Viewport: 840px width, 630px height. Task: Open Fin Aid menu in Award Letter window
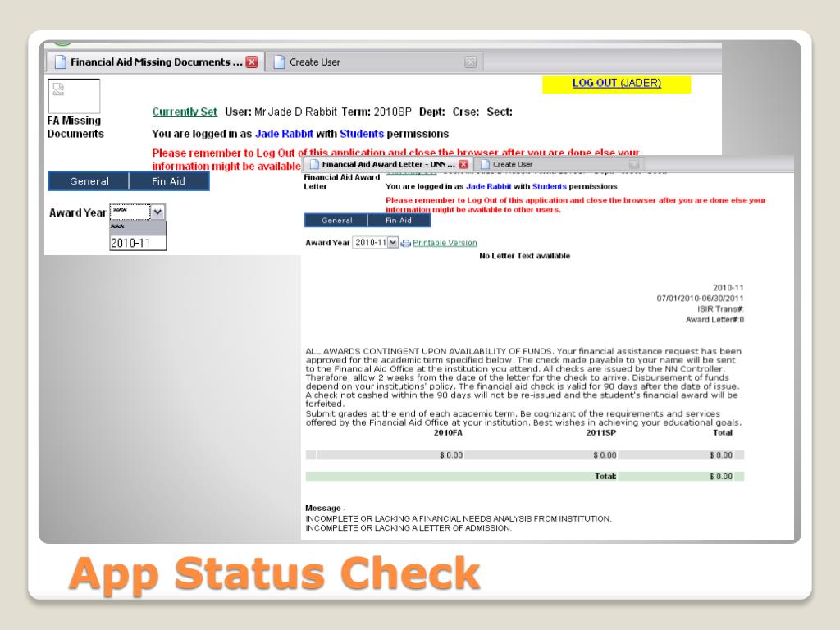tap(399, 220)
